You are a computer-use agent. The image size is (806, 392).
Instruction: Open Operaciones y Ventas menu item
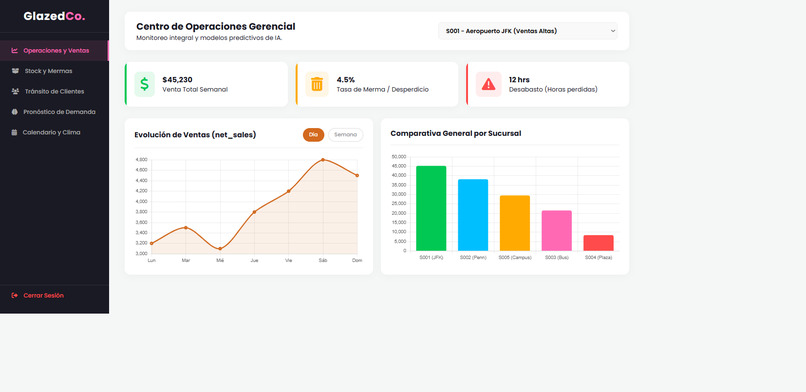point(54,50)
